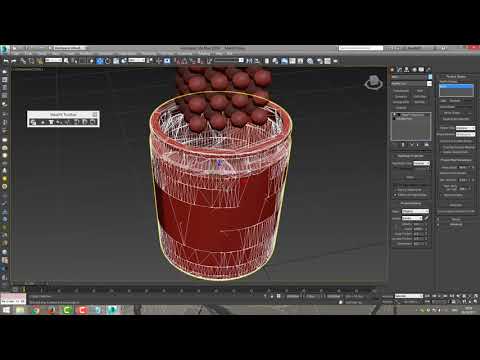Image resolution: width=480 pixels, height=360 pixels.
Task: Open the Modifier List dropdown
Action: click(411, 84)
